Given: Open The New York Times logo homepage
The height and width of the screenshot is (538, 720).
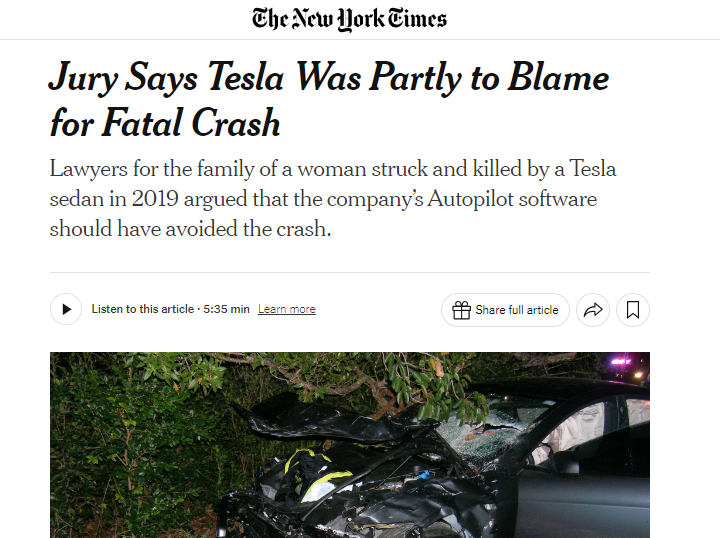Looking at the screenshot, I should (x=349, y=19).
